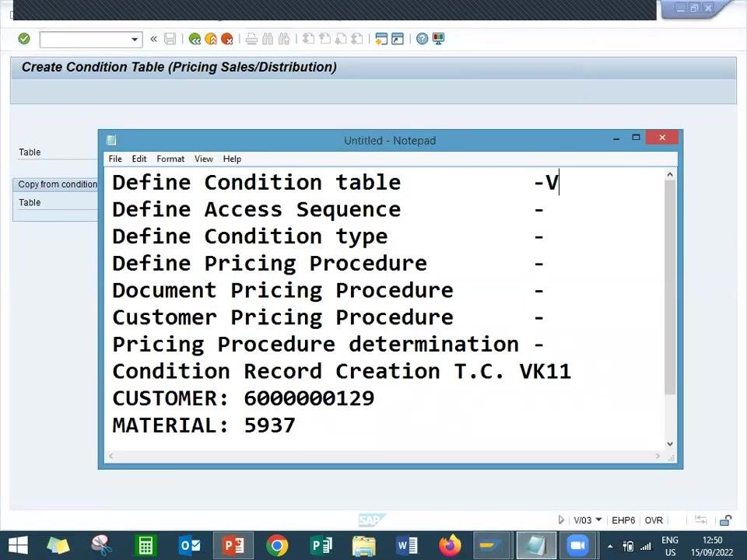
Task: Open PowerPoint from the taskbar
Action: pos(233,546)
